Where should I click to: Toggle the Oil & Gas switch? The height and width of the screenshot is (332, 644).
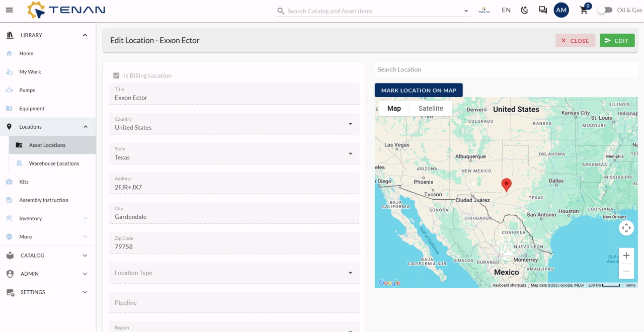point(605,10)
